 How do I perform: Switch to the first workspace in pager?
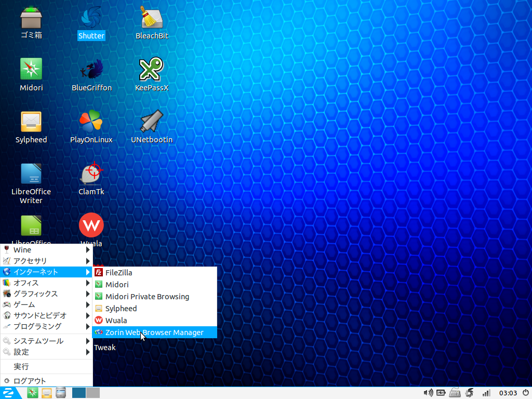coord(79,393)
